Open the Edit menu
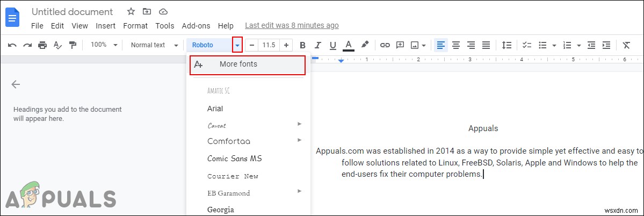Screen dimensions: 644x216 pyautogui.click(x=57, y=25)
